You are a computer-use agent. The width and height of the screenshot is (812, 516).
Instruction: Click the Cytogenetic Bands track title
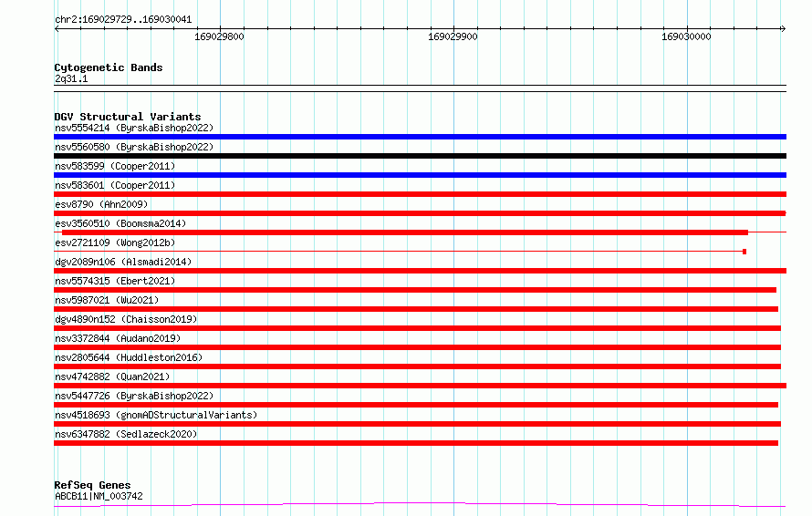109,67
